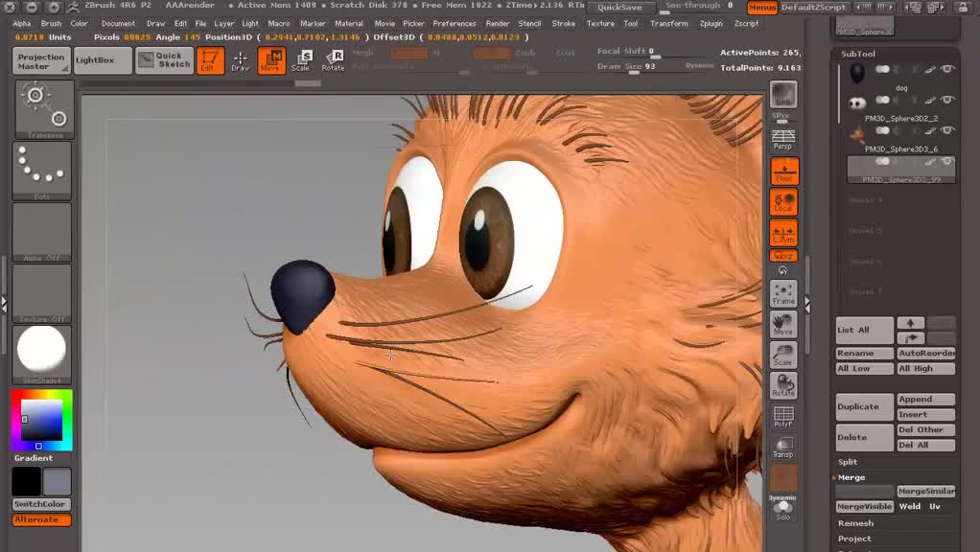Click the BPR render button
This screenshot has height=552, width=980.
(783, 95)
